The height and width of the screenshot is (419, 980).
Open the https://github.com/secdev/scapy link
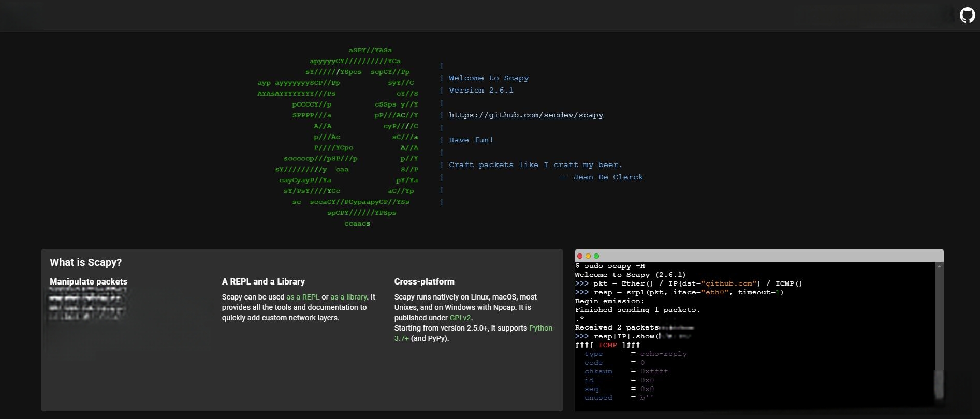pos(526,115)
